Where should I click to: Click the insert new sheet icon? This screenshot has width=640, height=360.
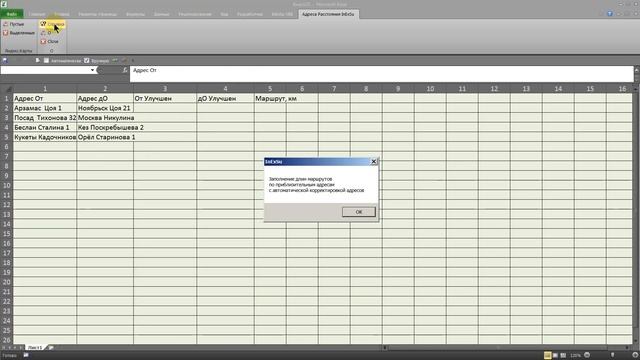(x=51, y=347)
